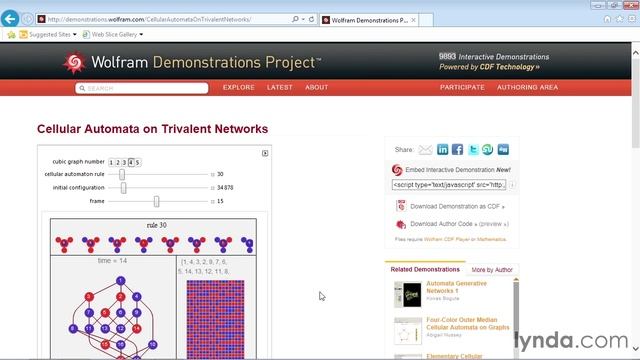The width and height of the screenshot is (640, 360).
Task: Click the Add to Favorites bar star icon
Action: point(11,35)
